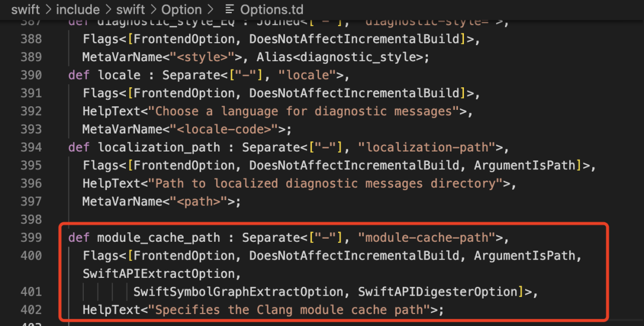Place cursor on module_cache_path identifier
The image size is (644, 326).
click(x=159, y=238)
